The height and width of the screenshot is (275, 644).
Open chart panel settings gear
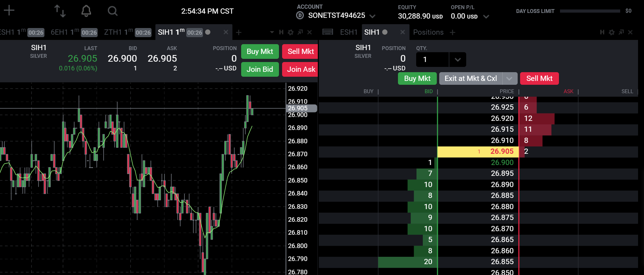(x=290, y=32)
